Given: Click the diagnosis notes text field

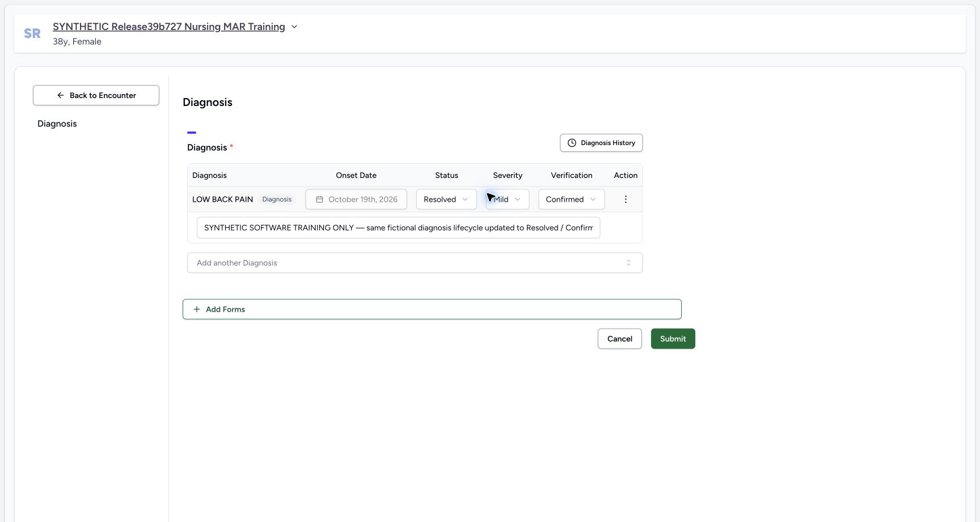Looking at the screenshot, I should point(398,228).
